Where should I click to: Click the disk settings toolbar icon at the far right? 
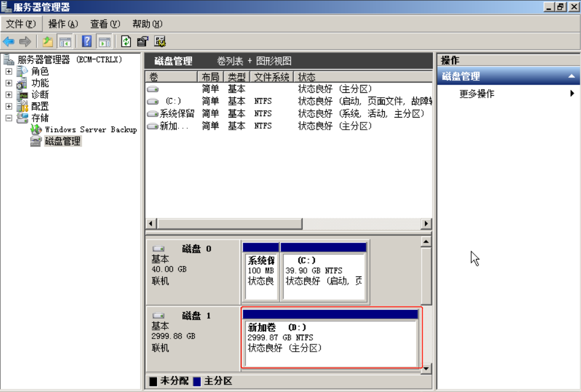160,41
